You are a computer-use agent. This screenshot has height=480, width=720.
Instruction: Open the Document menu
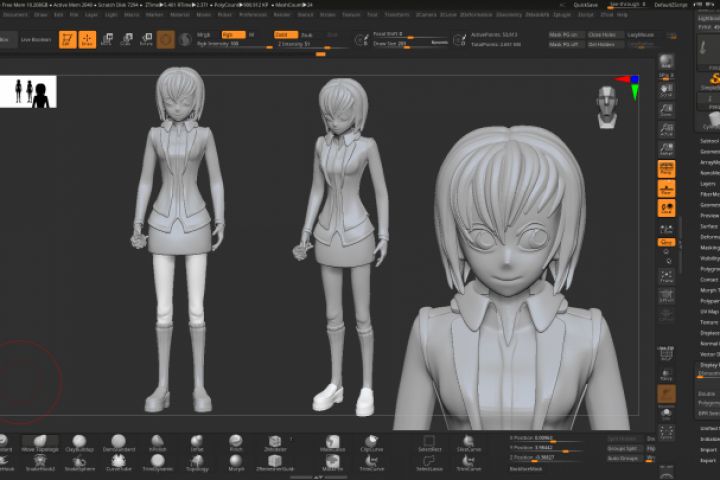15,15
